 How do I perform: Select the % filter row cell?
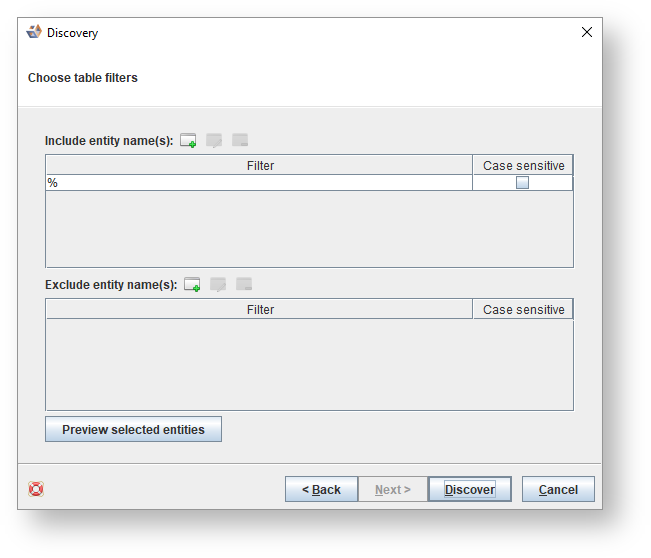click(x=259, y=183)
